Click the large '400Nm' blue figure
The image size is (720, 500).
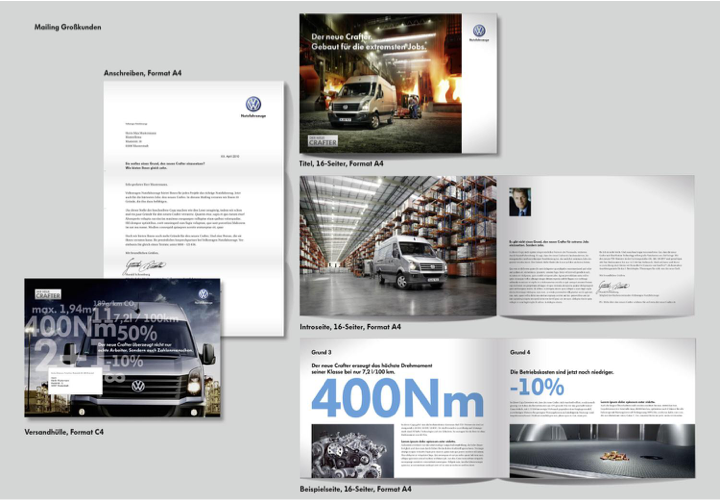[x=398, y=397]
